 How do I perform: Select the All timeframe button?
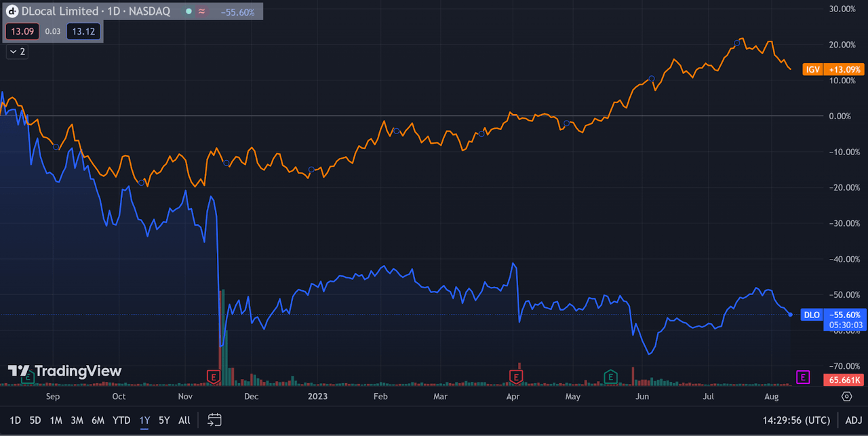[184, 420]
